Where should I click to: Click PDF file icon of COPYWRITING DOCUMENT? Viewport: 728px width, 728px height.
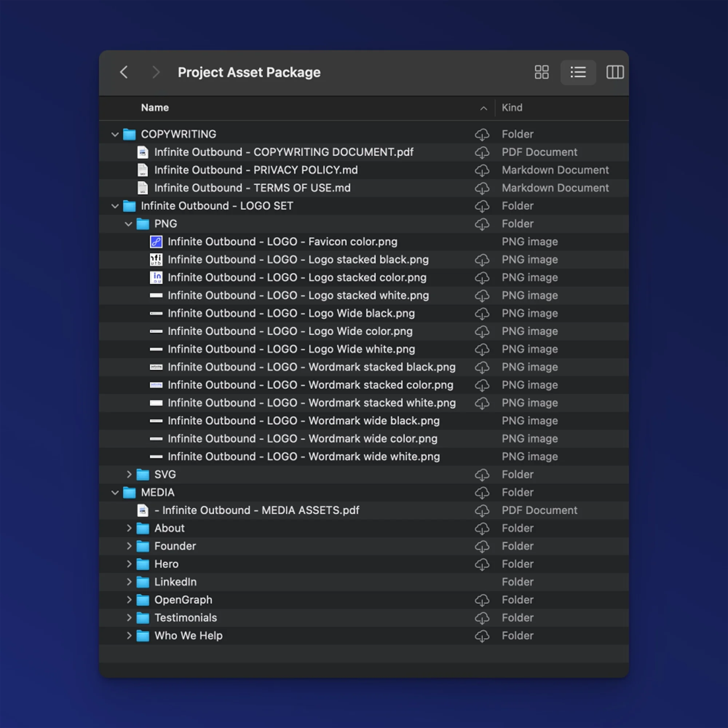tap(142, 152)
